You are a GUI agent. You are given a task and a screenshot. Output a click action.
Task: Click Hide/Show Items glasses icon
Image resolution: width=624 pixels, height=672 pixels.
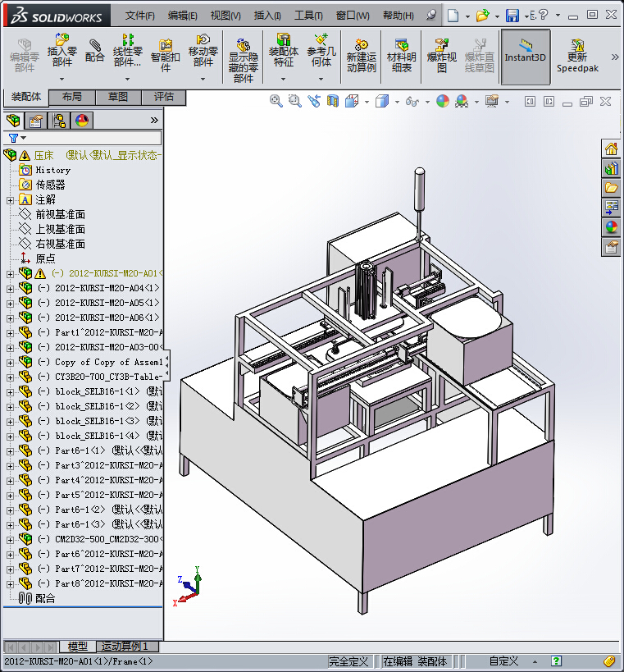click(x=412, y=102)
